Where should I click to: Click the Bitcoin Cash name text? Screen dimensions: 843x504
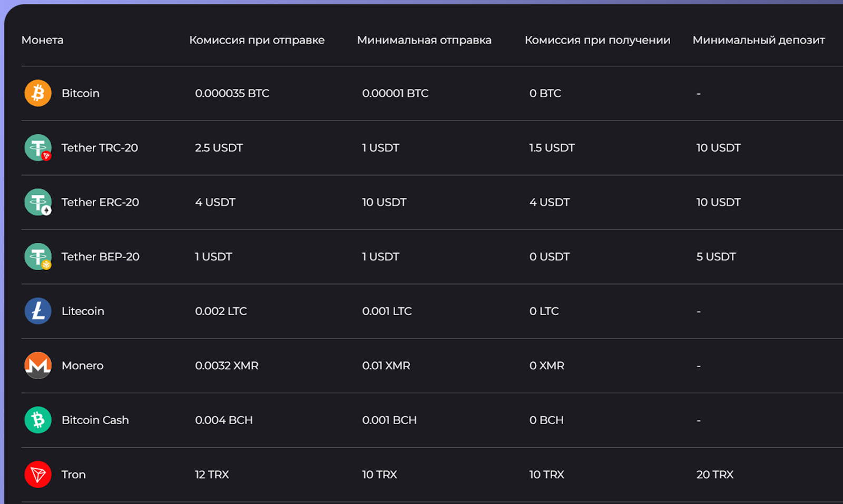95,420
